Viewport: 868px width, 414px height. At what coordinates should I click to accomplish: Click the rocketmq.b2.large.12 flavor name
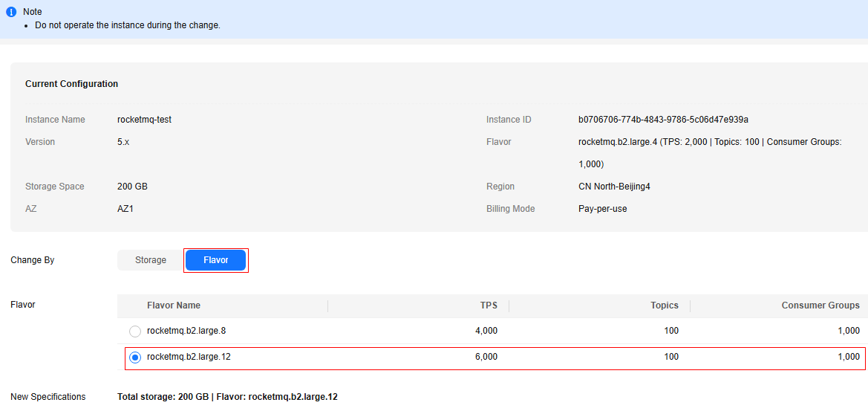pos(189,358)
